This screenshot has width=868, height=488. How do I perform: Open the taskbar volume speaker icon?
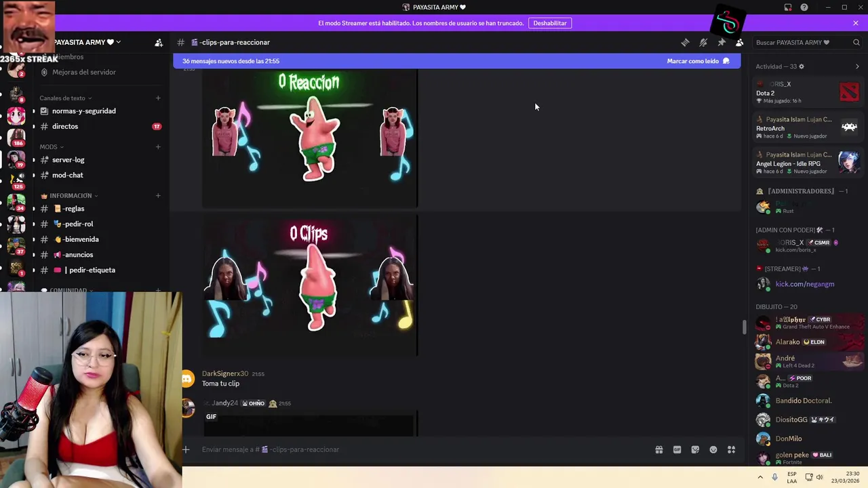pyautogui.click(x=820, y=477)
